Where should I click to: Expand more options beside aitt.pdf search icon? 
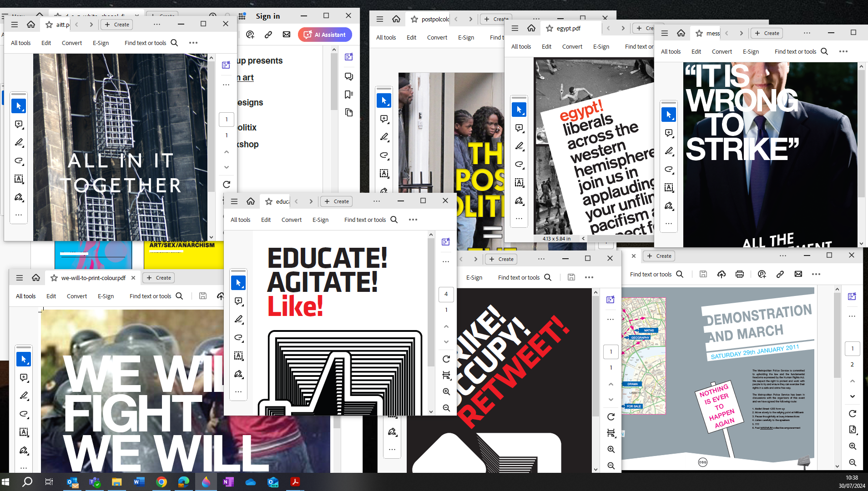click(193, 43)
